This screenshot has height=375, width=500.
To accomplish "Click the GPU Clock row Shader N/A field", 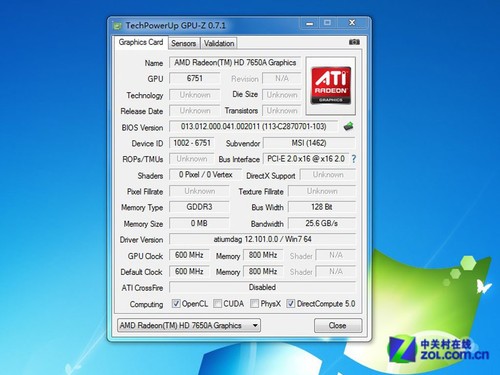I will coord(336,255).
